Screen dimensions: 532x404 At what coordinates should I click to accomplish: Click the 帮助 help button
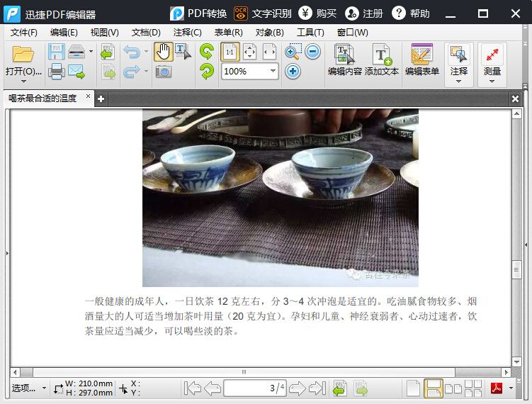click(411, 13)
